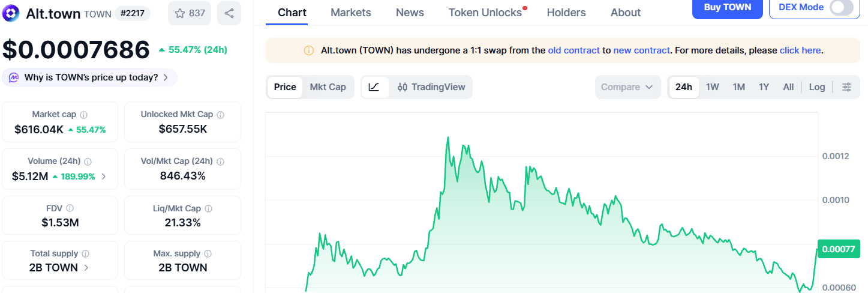868x293 pixels.
Task: Expand Total supply 2B TOWN chevron
Action: click(86, 268)
